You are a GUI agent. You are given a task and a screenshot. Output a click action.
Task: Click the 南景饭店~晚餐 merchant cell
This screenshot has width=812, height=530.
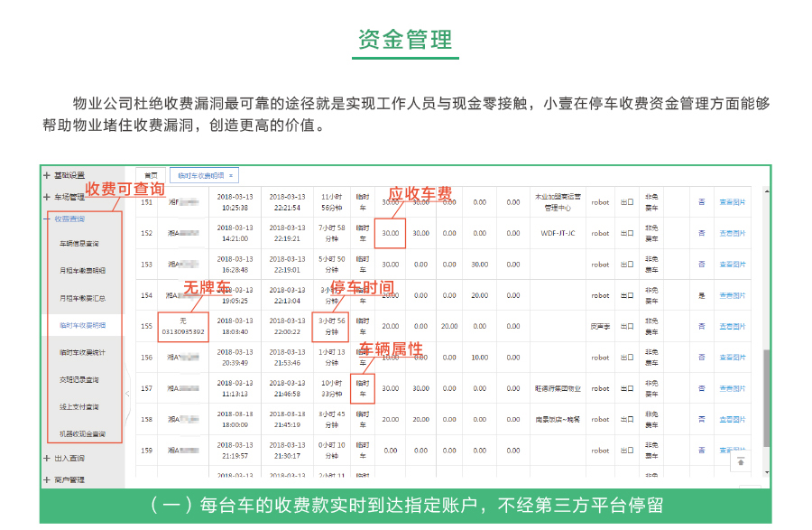click(x=558, y=420)
